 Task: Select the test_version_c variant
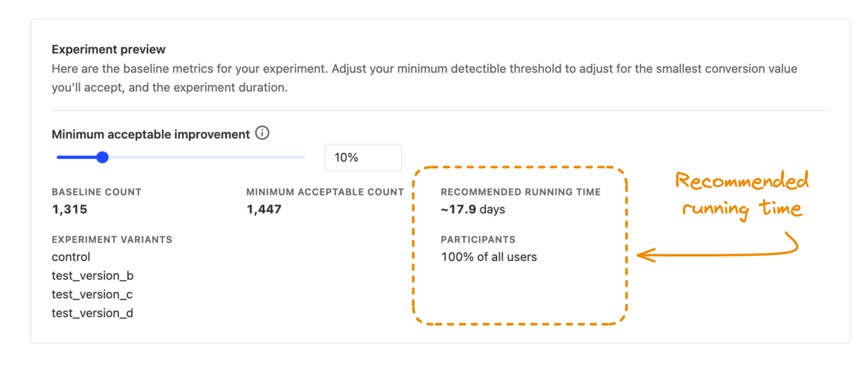(x=92, y=294)
